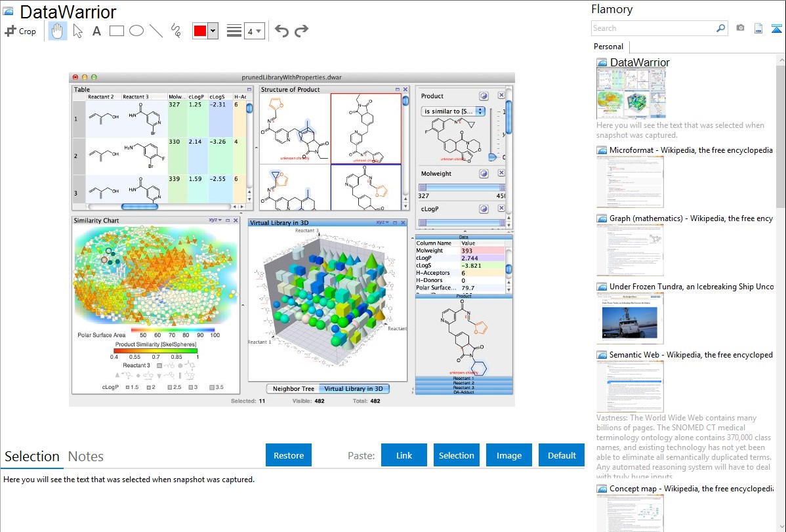The width and height of the screenshot is (786, 532).
Task: Select the Crop tool
Action: click(x=20, y=31)
